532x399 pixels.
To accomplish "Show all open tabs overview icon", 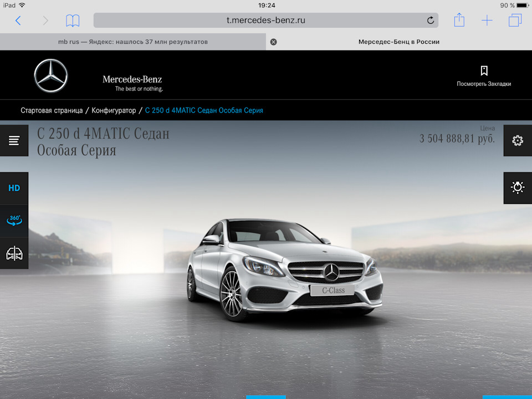I will pos(515,20).
